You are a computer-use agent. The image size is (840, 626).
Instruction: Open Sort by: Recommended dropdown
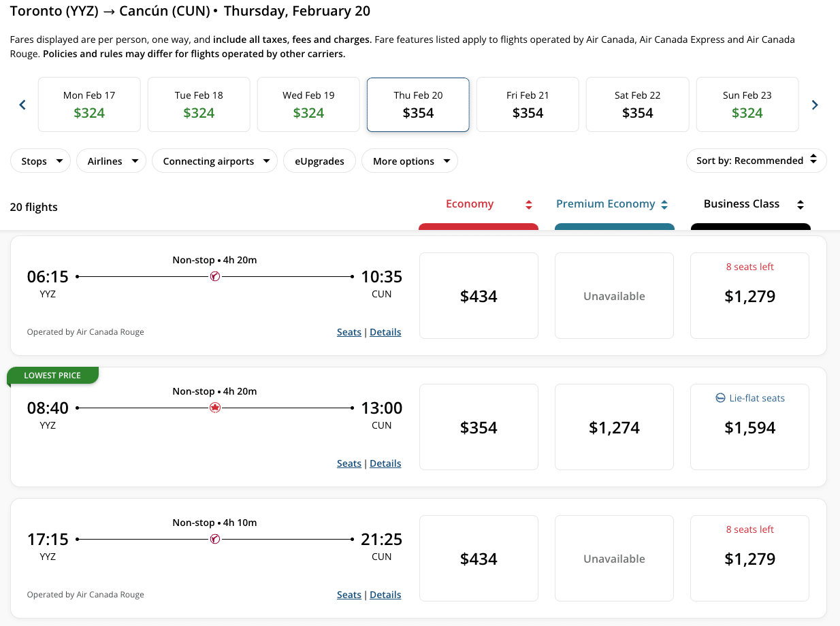[756, 161]
